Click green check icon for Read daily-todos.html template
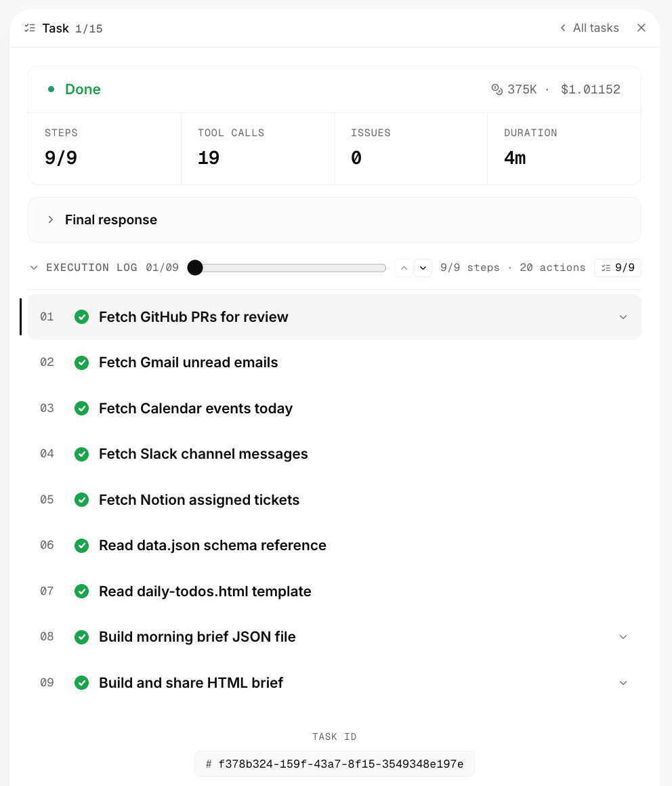Viewport: 672px width, 786px height. click(x=82, y=592)
